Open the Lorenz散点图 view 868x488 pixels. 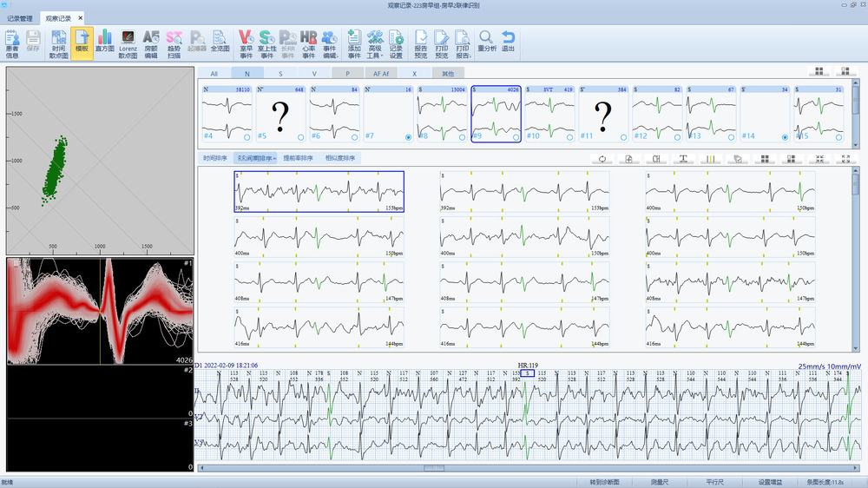128,43
